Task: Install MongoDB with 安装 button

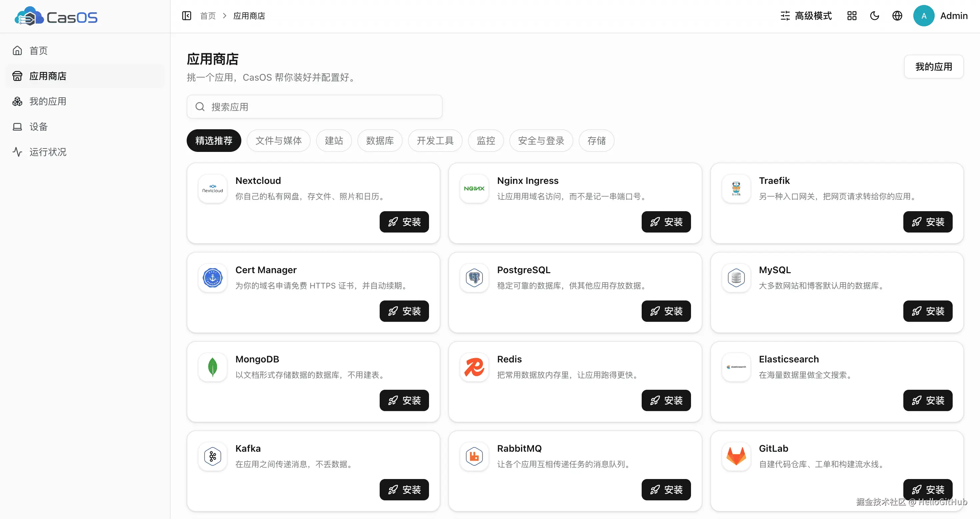Action: point(404,400)
